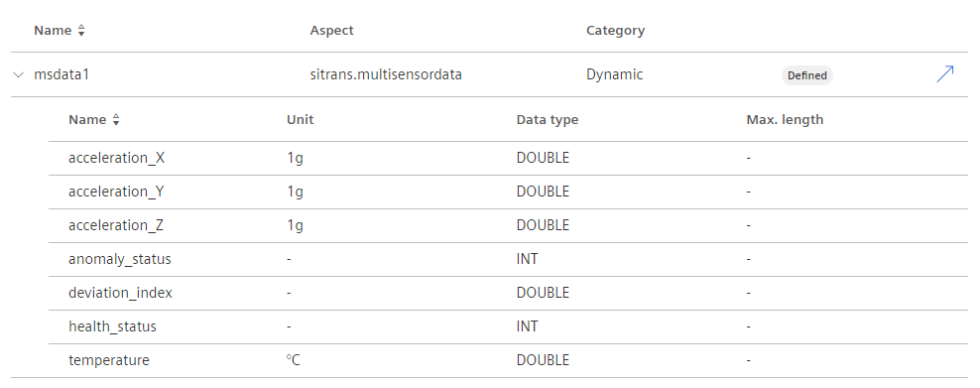The image size is (980, 388).
Task: Click the Defined status badge
Action: (806, 75)
